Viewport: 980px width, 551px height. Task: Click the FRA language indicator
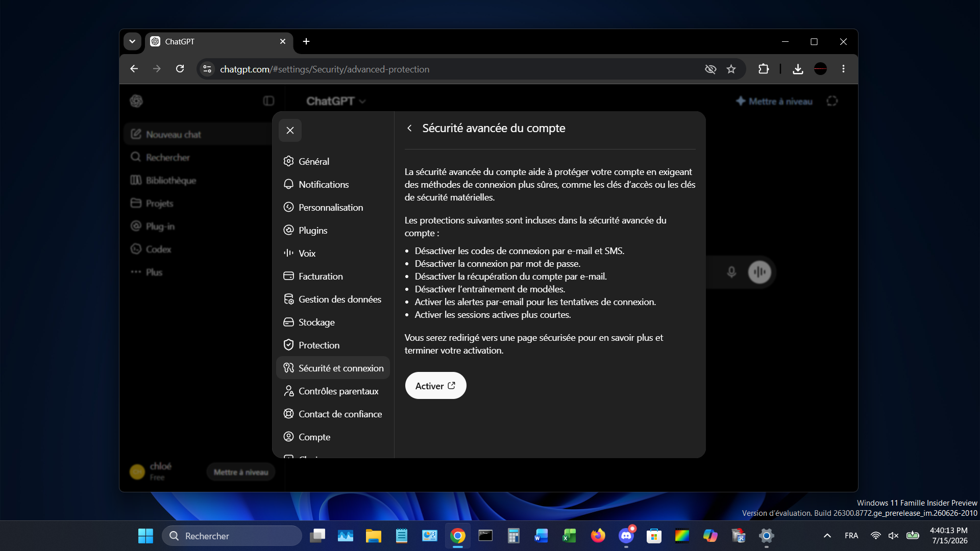[x=851, y=536]
